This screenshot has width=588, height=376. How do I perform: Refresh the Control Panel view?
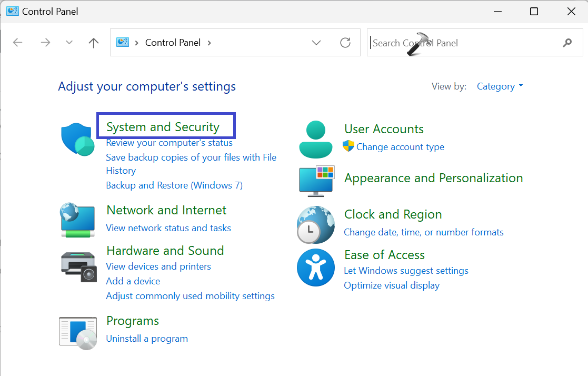(x=345, y=43)
